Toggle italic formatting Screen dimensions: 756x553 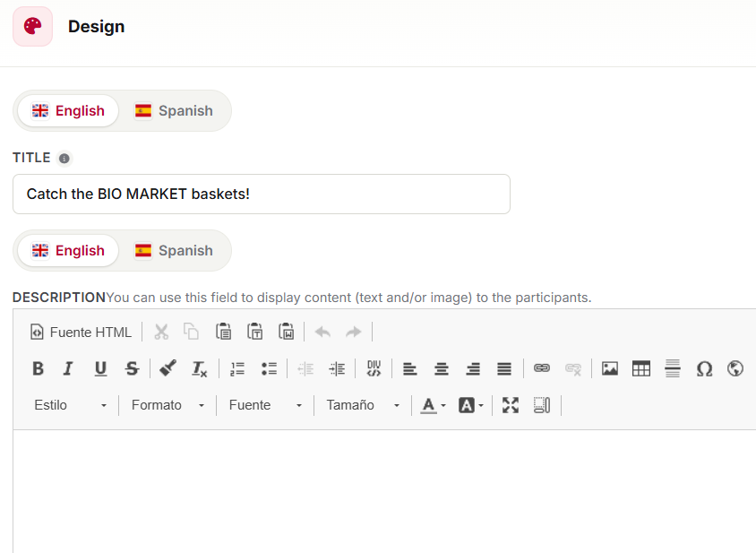tap(68, 369)
